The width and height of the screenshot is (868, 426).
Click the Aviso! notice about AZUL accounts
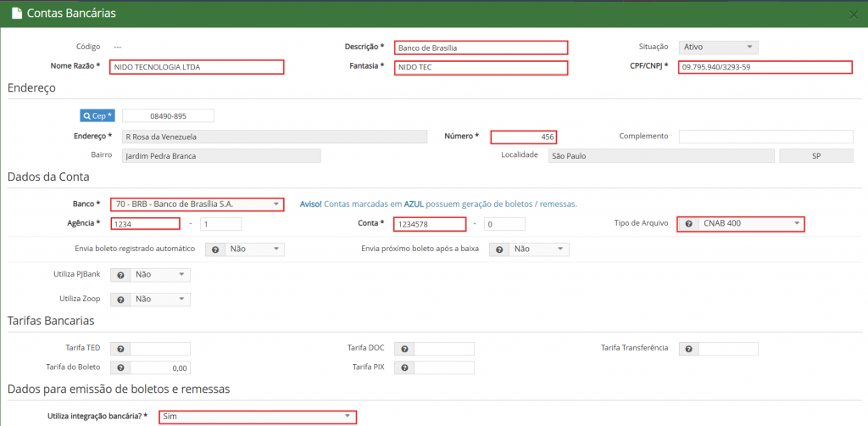(438, 205)
